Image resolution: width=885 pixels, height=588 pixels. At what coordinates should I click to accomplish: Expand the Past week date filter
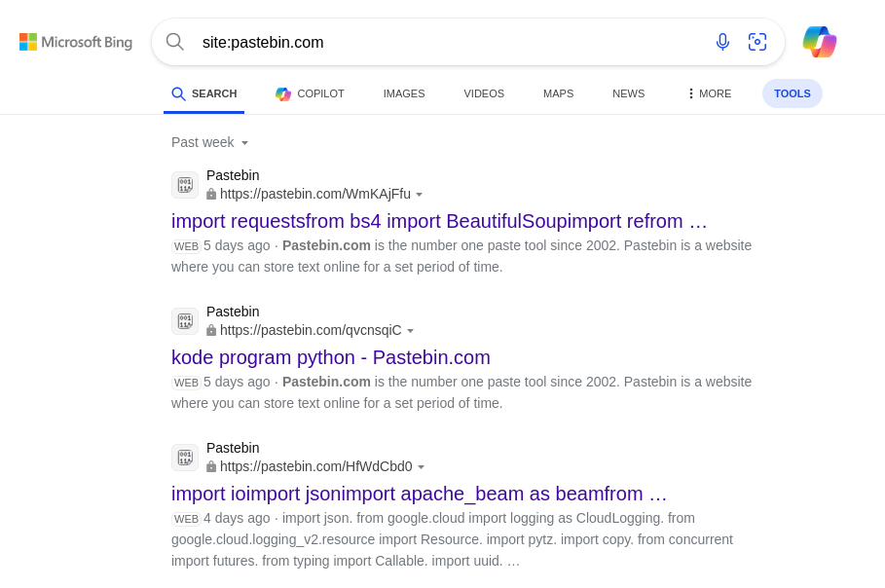(209, 142)
